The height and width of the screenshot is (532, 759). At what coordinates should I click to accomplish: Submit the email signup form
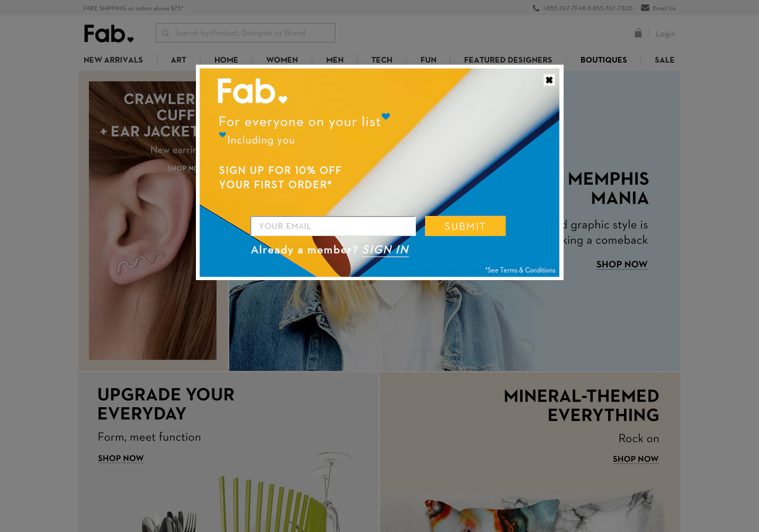(x=465, y=226)
